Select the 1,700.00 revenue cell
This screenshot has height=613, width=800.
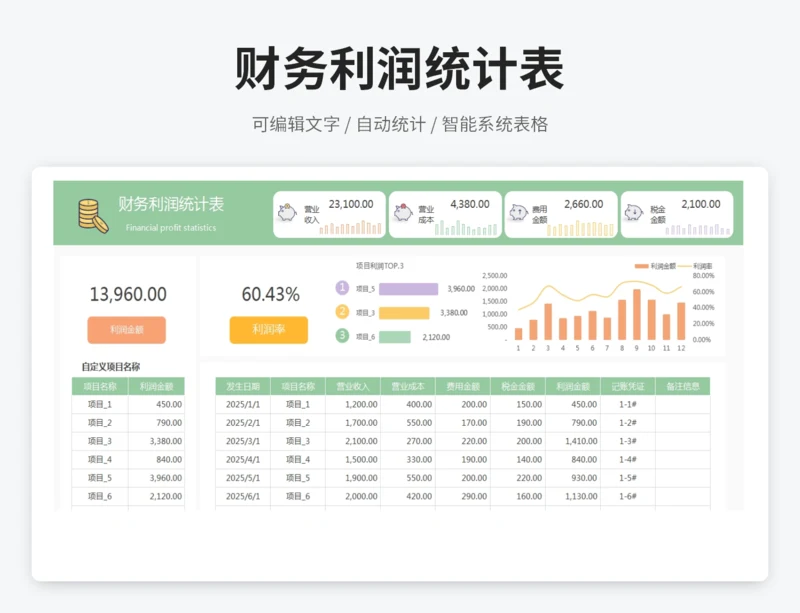pyautogui.click(x=353, y=423)
